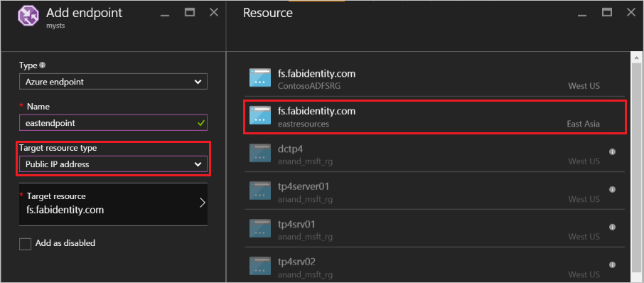The image size is (644, 283).
Task: Click the icon next to tp4srv02
Action: click(x=260, y=266)
